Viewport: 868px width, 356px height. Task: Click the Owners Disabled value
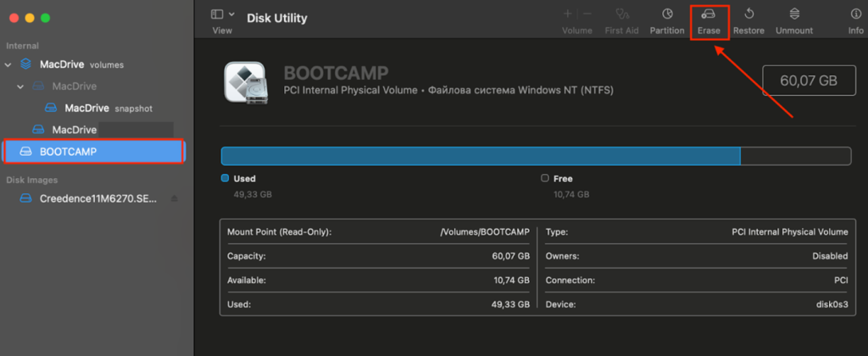click(x=830, y=256)
